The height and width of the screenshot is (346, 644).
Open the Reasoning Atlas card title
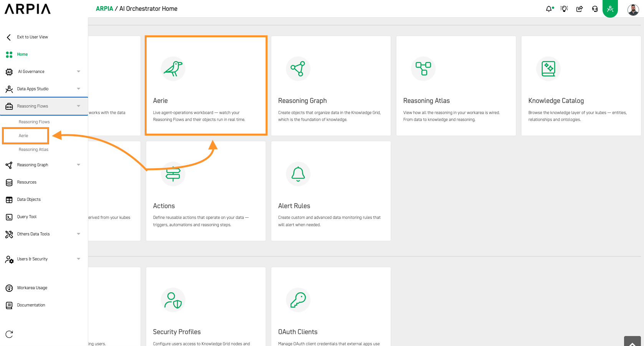426,101
